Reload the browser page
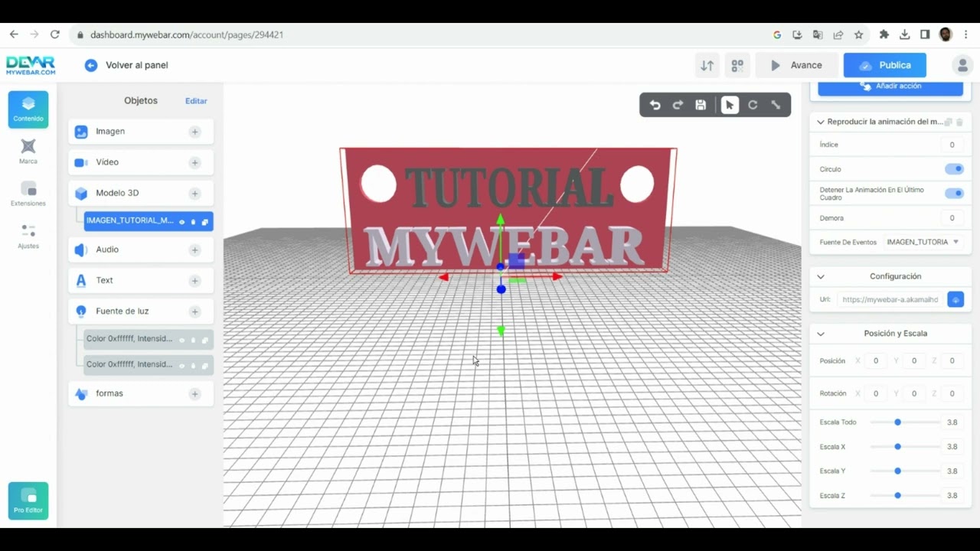Image resolution: width=980 pixels, height=551 pixels. [x=55, y=34]
